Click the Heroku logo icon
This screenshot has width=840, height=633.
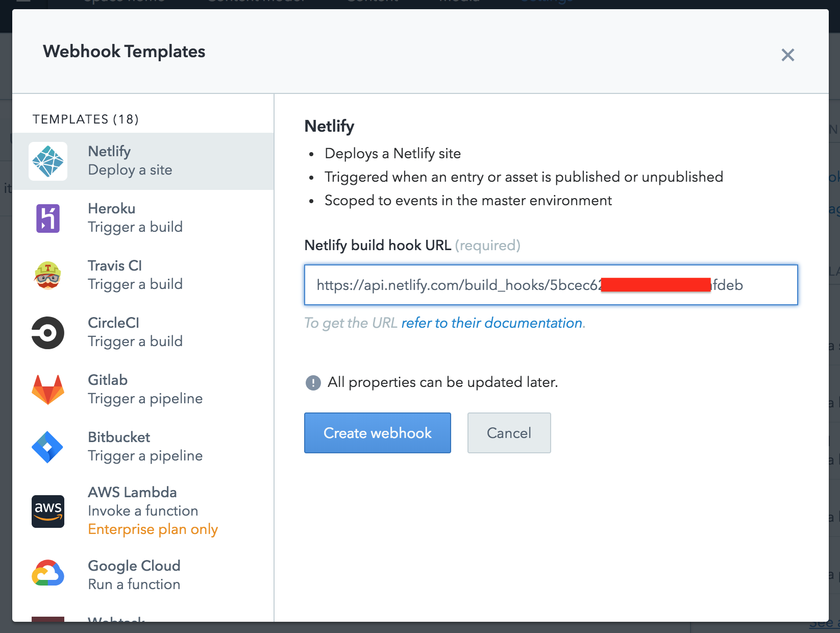tap(48, 218)
